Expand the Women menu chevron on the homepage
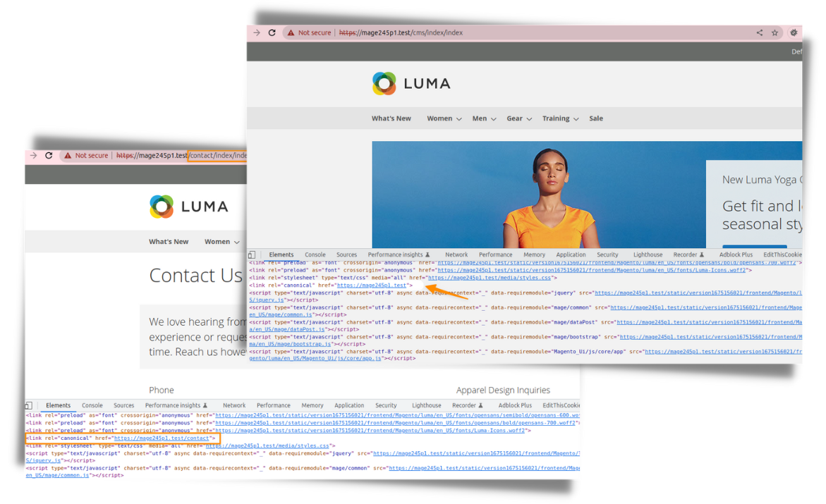The width and height of the screenshot is (826, 504). (458, 119)
